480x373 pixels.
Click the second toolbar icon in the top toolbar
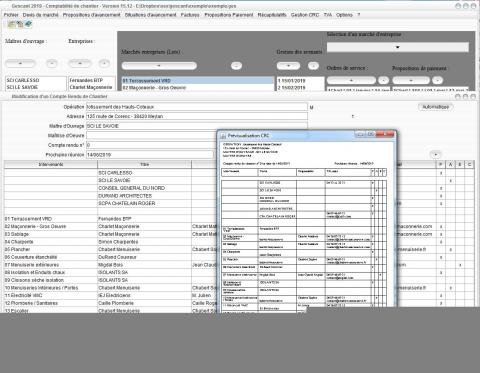pyautogui.click(x=20, y=24)
